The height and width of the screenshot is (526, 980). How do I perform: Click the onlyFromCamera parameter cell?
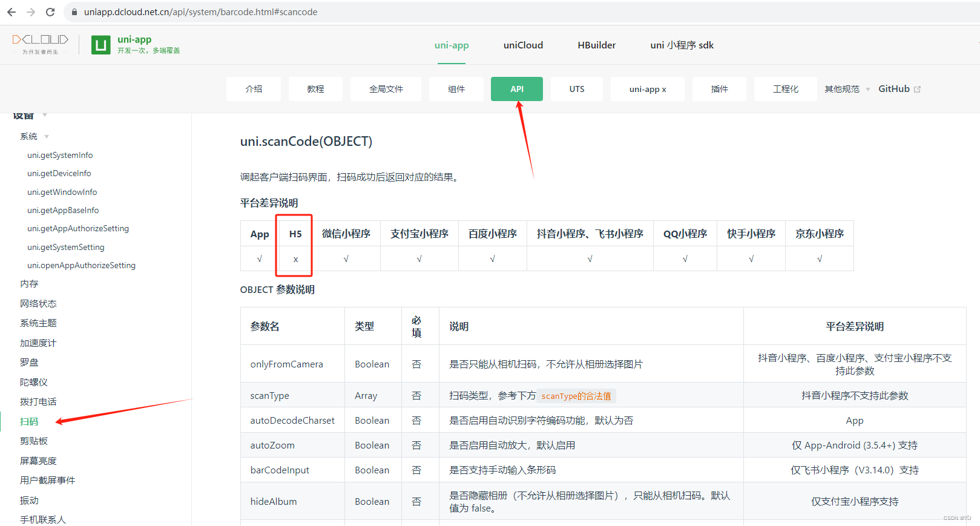click(293, 364)
